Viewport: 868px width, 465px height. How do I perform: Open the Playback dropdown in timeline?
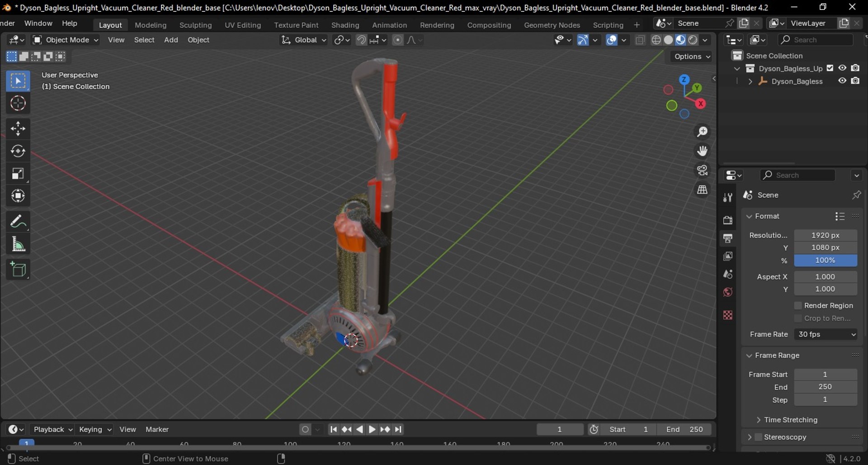click(x=53, y=429)
